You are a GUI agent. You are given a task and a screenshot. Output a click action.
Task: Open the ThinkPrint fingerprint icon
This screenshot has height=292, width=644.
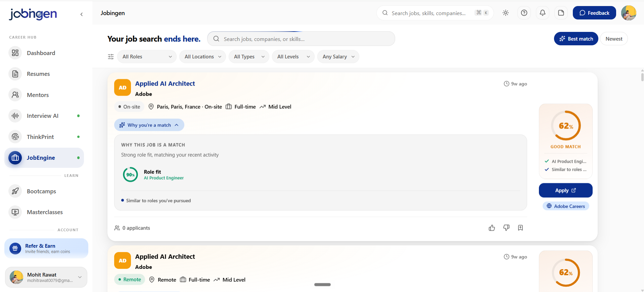pyautogui.click(x=15, y=137)
